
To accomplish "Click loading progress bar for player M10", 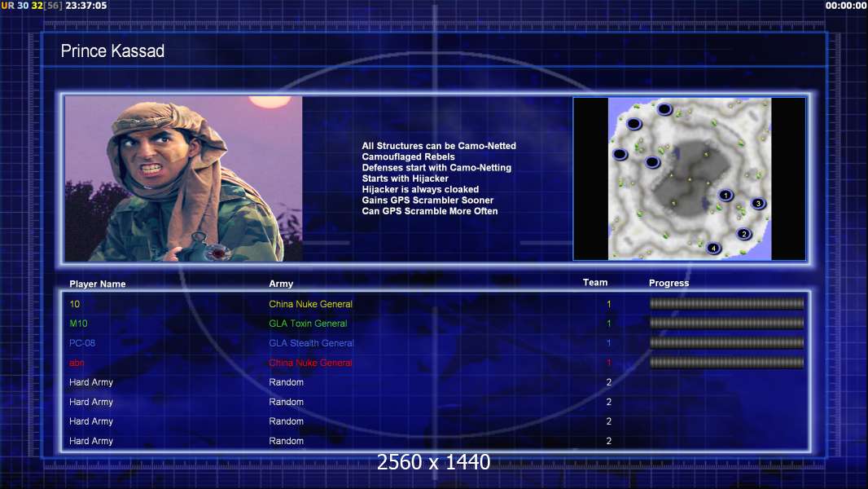I will point(726,323).
